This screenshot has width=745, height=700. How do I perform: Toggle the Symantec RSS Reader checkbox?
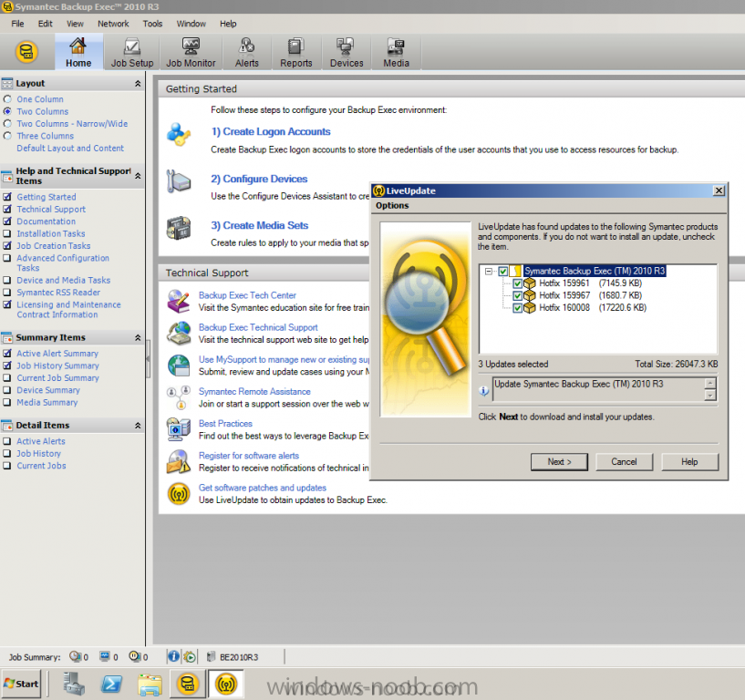[7, 293]
